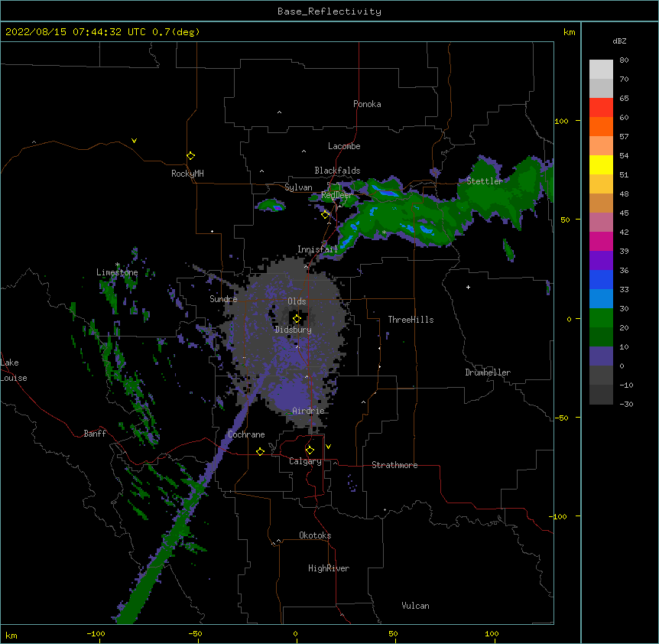Click the 80 value at legend top

(x=624, y=60)
